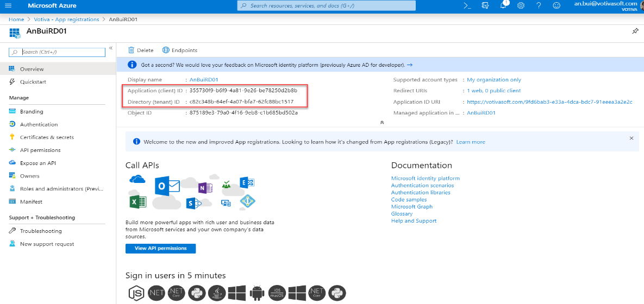
Task: Go to Votiva - App registrations breadcrumb
Action: [66, 20]
